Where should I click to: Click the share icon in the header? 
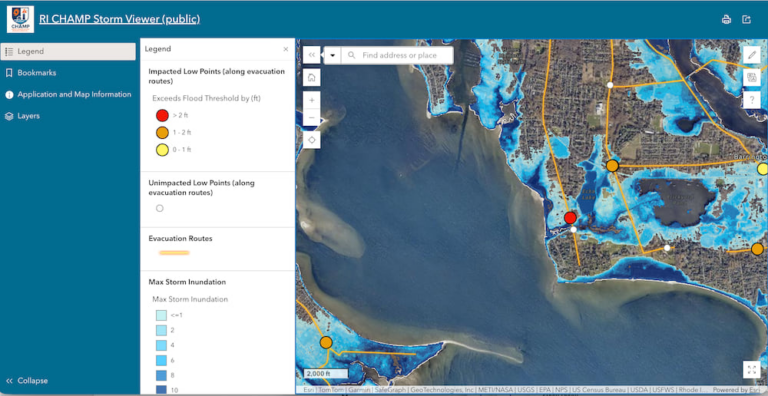pos(746,20)
